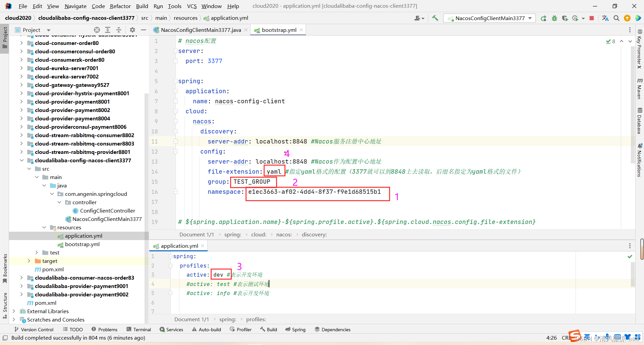Viewport: 644px width, 345px height.
Task: Select bootstrap.yml in project tree
Action: [82, 244]
